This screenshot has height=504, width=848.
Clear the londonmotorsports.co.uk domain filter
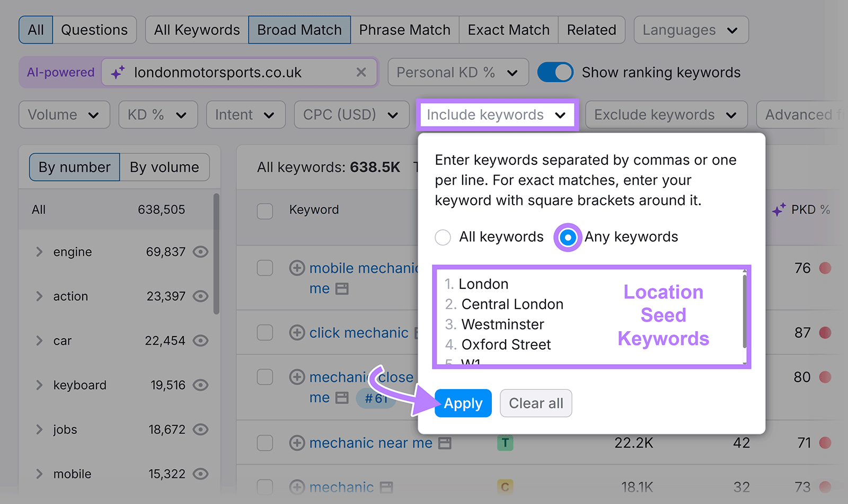coord(362,72)
